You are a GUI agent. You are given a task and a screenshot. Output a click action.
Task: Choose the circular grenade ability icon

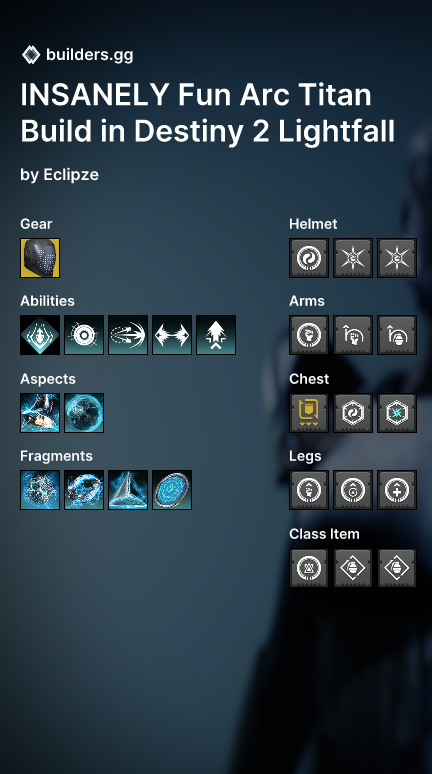(84, 335)
